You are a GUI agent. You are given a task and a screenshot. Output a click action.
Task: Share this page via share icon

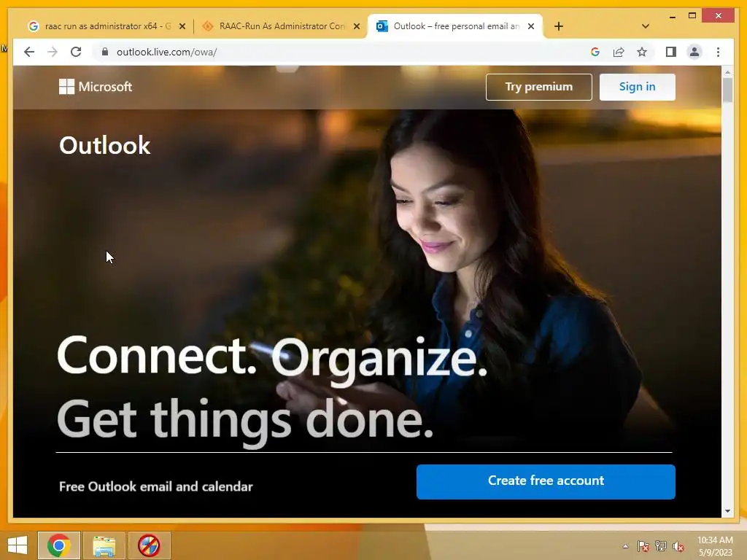619,52
